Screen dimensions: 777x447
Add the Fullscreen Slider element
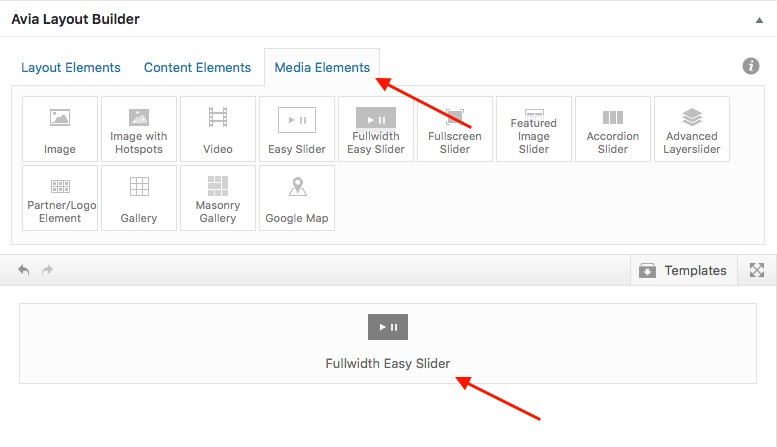(x=455, y=129)
